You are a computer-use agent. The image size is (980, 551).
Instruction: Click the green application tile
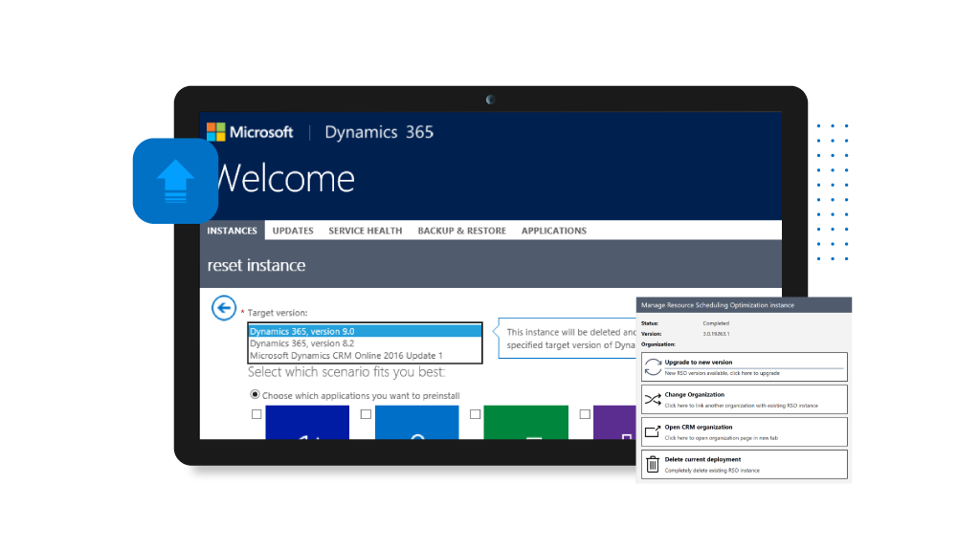click(x=526, y=422)
